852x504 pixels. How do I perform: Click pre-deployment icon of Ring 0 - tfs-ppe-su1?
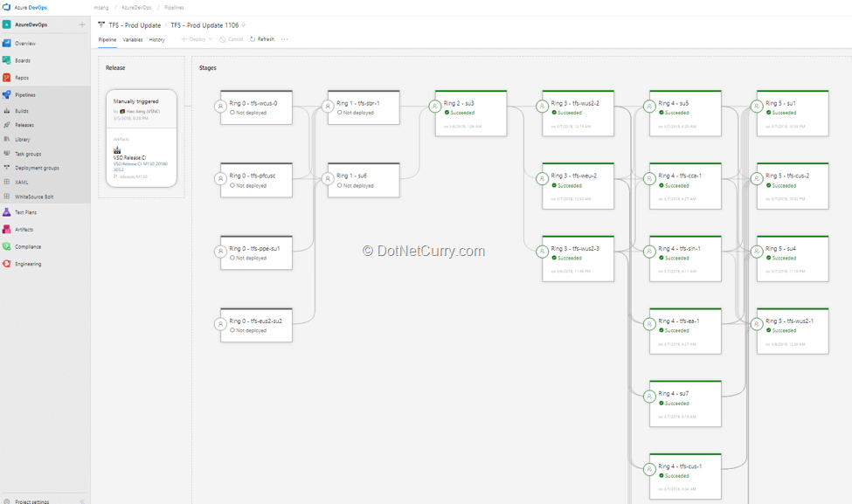click(220, 252)
